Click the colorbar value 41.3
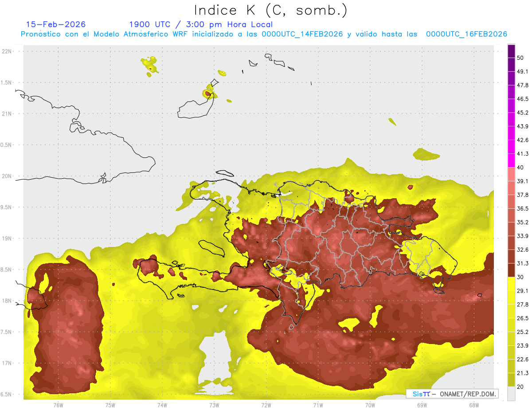The height and width of the screenshot is (411, 532). point(523,154)
